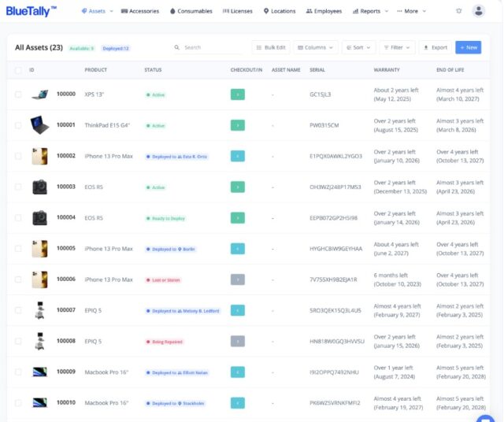Sort by the WARRANTY column header
This screenshot has width=504, height=422.
[387, 70]
